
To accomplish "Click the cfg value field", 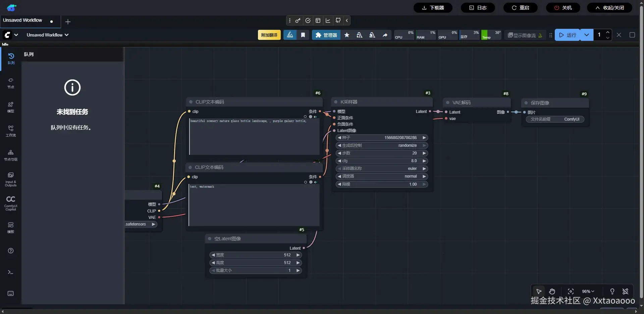I will 382,161.
